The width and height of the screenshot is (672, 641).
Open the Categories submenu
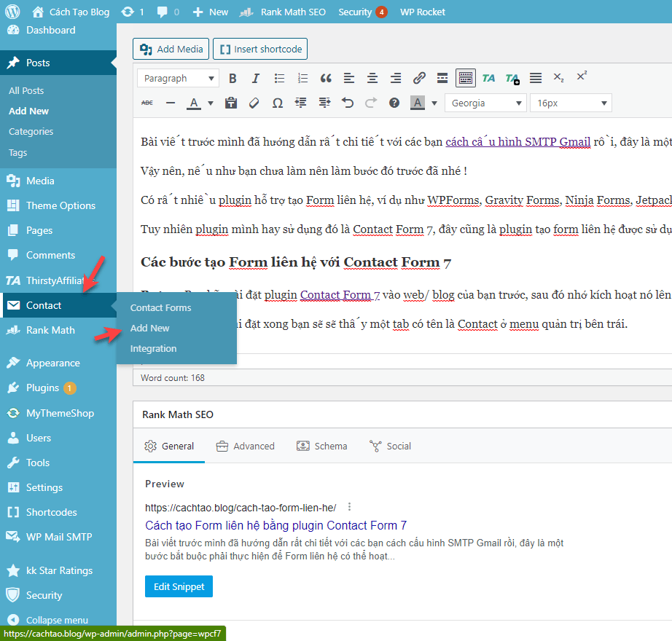pos(31,131)
